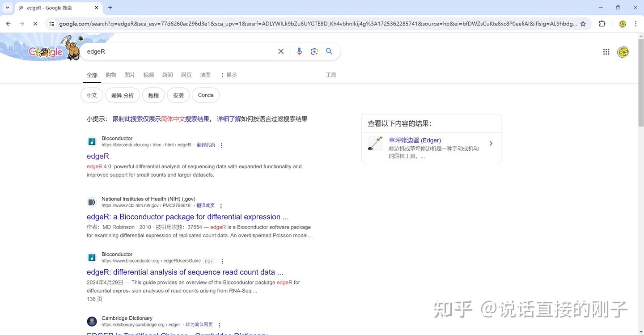Open more options for Cambridge Dictionary result
This screenshot has width=644, height=335.
tap(219, 325)
